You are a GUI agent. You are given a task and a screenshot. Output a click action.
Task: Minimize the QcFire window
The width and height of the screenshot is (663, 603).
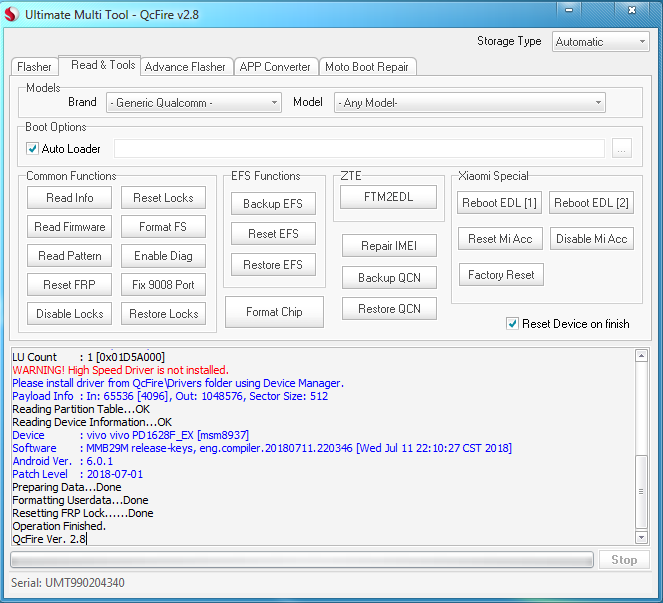(569, 10)
